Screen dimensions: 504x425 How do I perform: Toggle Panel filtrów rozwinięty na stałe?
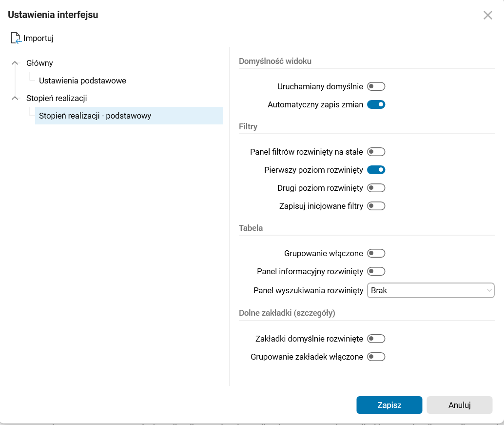tap(376, 152)
